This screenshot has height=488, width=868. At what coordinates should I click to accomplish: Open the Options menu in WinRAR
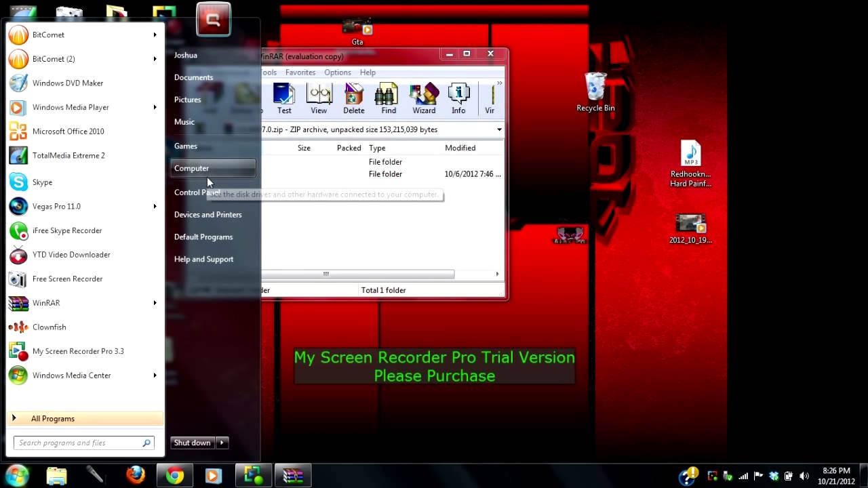click(x=337, y=73)
